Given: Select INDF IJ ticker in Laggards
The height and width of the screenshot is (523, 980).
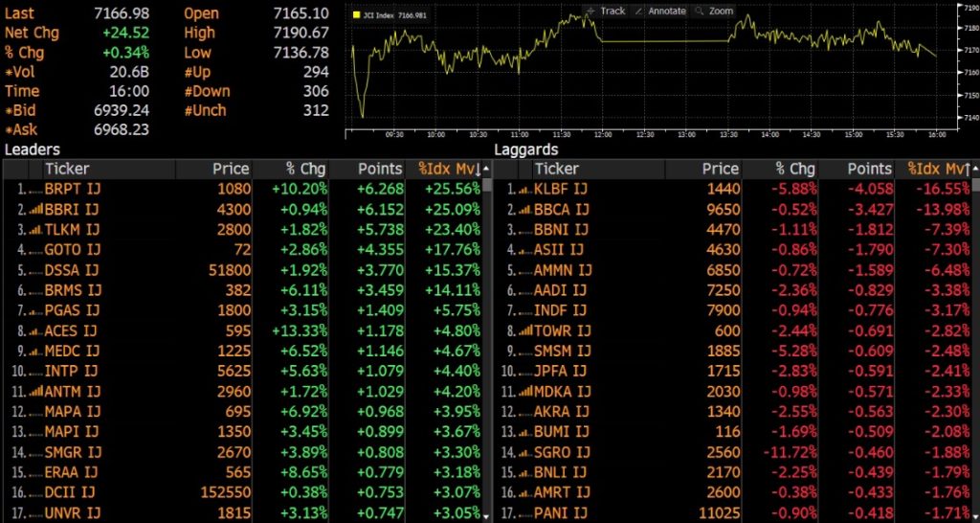Looking at the screenshot, I should click(x=560, y=310).
